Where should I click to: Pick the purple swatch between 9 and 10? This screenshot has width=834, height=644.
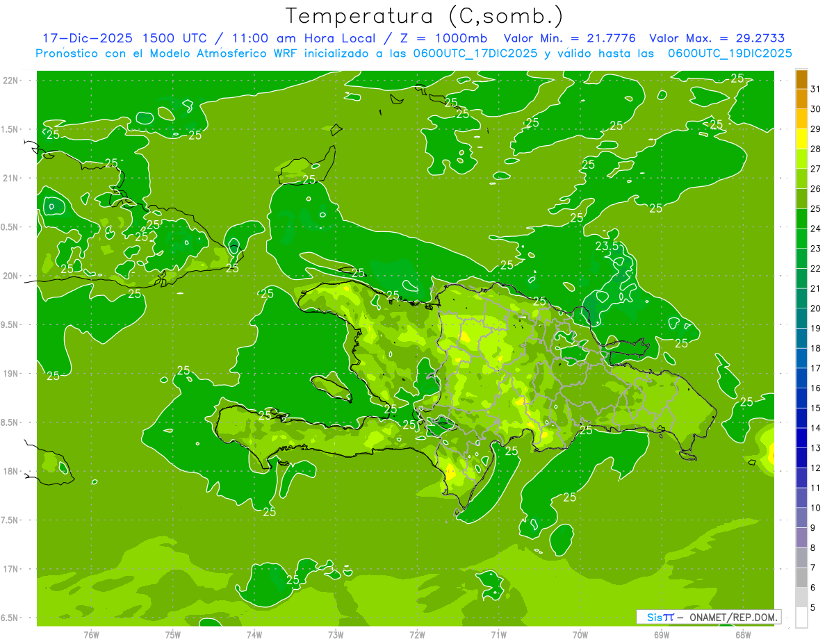tap(801, 518)
